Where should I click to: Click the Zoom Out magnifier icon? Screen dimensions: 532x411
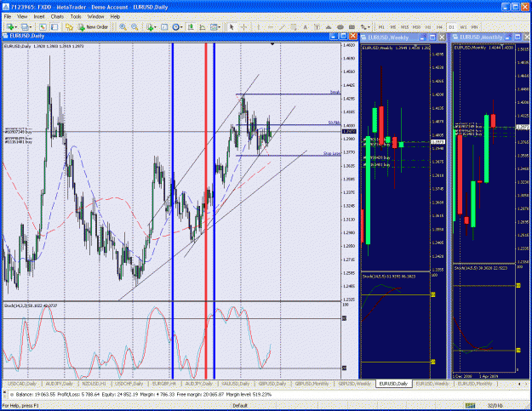[134, 27]
